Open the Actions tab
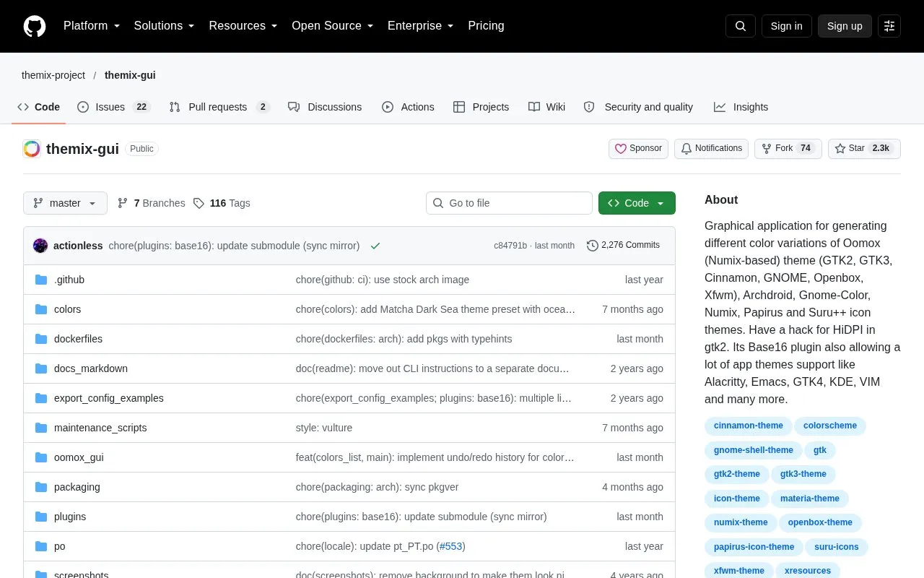 click(x=408, y=107)
